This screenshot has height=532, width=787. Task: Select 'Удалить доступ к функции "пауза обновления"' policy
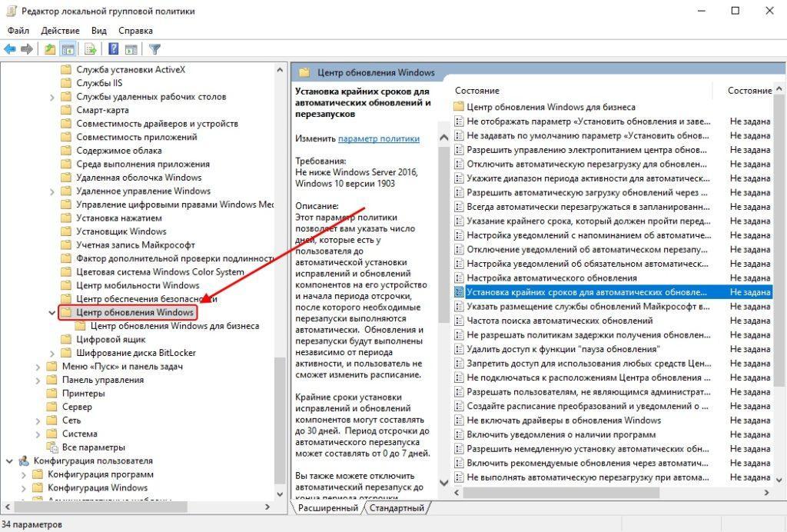pyautogui.click(x=563, y=349)
